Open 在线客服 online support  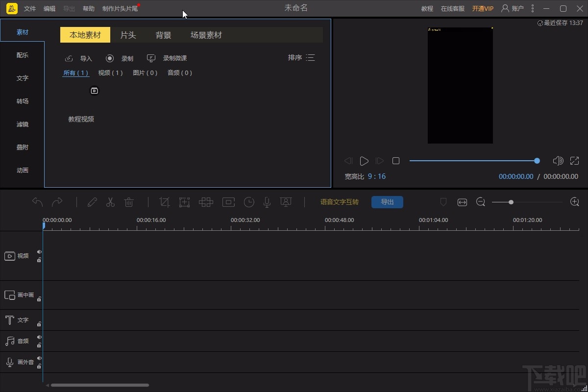(x=453, y=9)
